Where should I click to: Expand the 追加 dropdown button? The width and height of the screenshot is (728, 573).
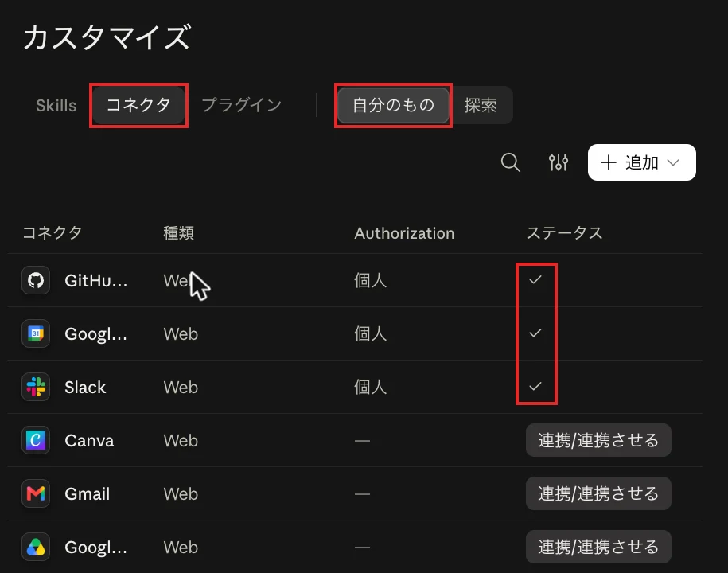pyautogui.click(x=641, y=162)
